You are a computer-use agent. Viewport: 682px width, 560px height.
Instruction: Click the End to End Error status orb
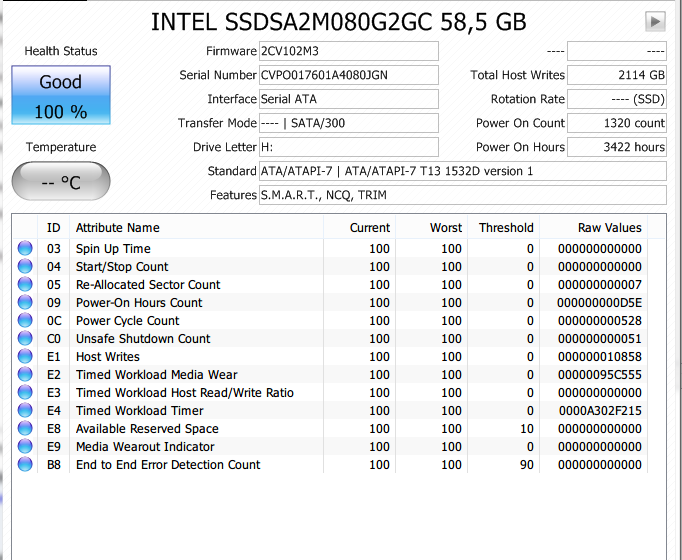click(x=25, y=465)
